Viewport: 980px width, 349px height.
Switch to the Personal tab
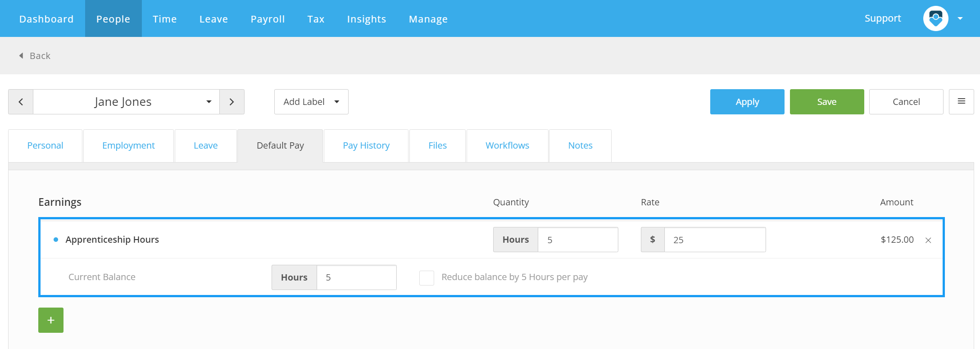pyautogui.click(x=45, y=145)
